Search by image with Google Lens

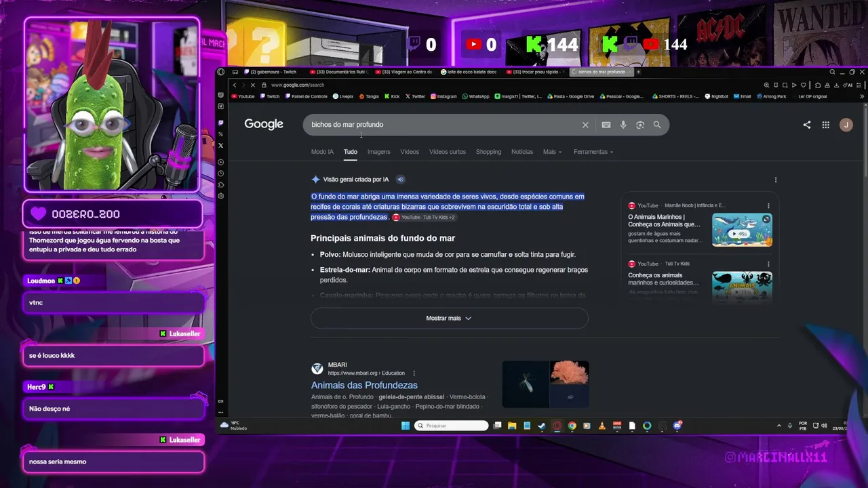click(640, 125)
